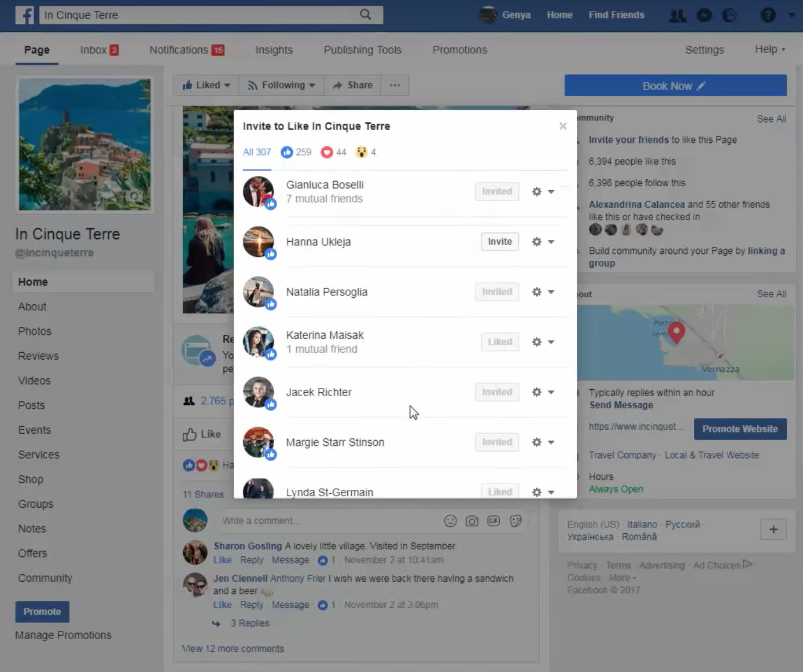Open the Promotions tab
Image resolution: width=803 pixels, height=672 pixels.
(460, 50)
